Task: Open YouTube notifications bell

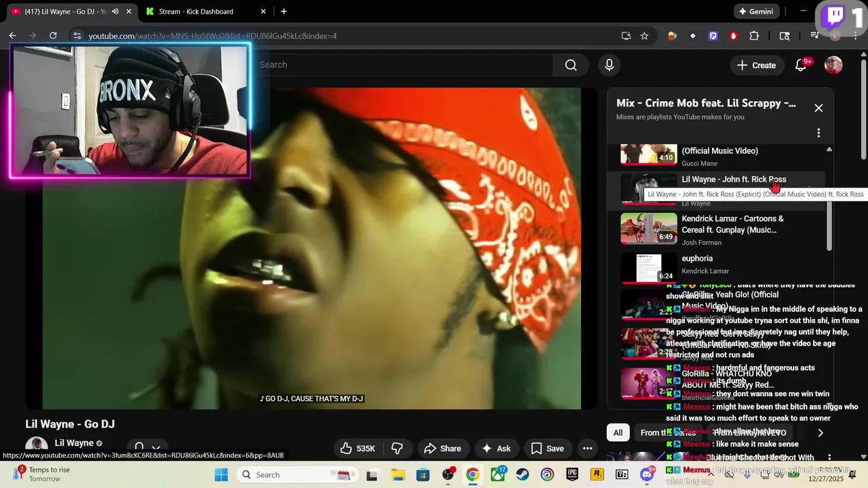Action: point(801,65)
